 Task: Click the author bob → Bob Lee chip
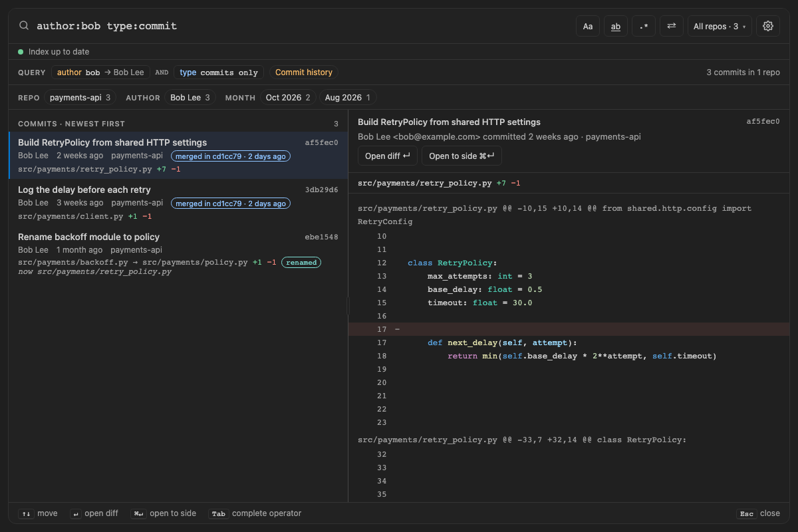point(100,72)
